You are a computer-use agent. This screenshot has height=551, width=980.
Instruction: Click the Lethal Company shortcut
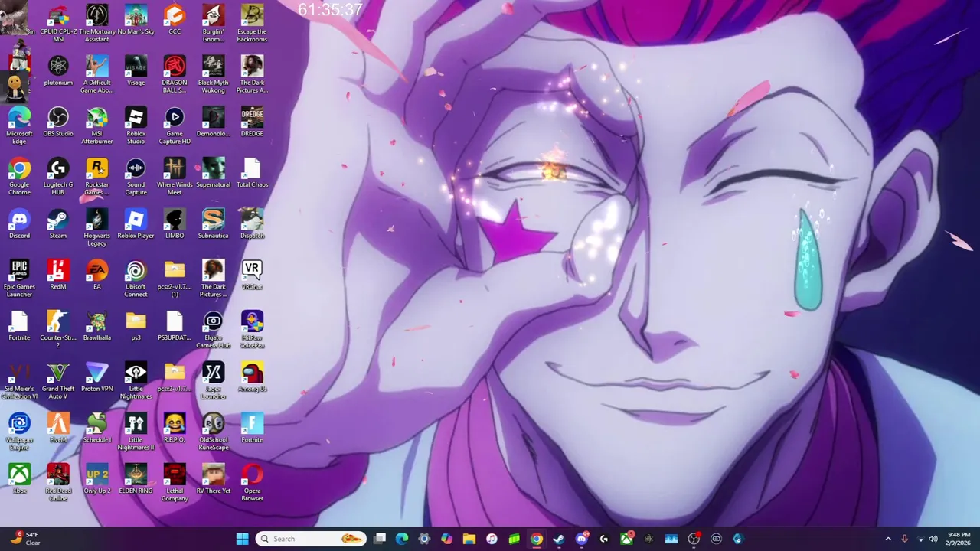(175, 483)
